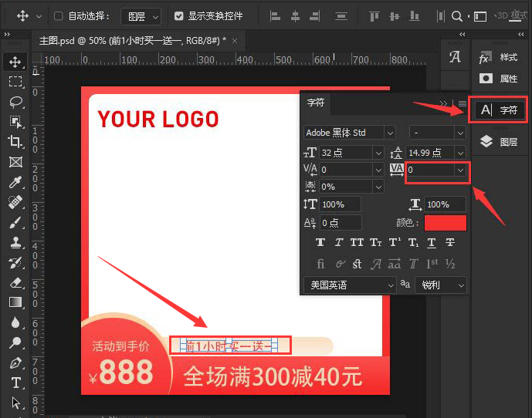
Task: Click the vertical scale 100% field
Action: point(340,204)
